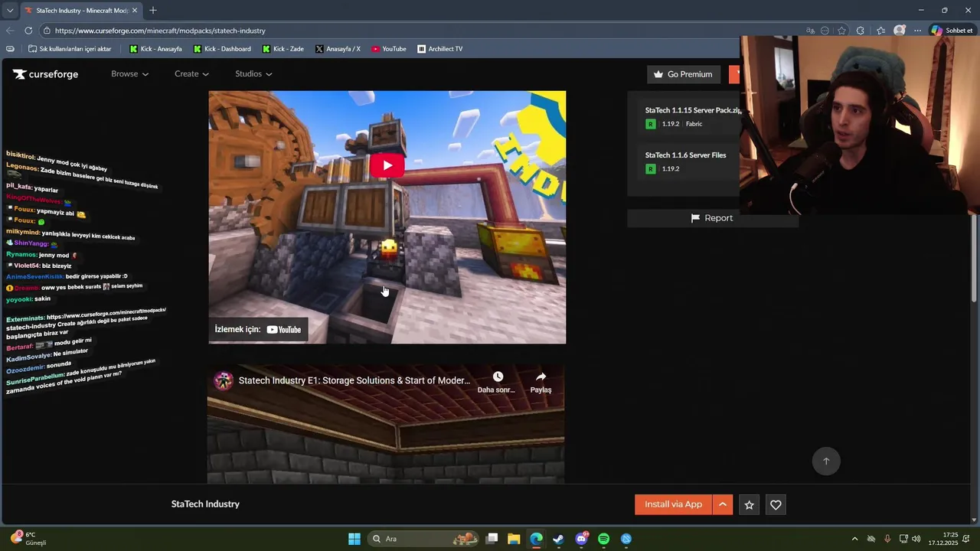
Task: Click the video channel avatar icon
Action: point(224,381)
